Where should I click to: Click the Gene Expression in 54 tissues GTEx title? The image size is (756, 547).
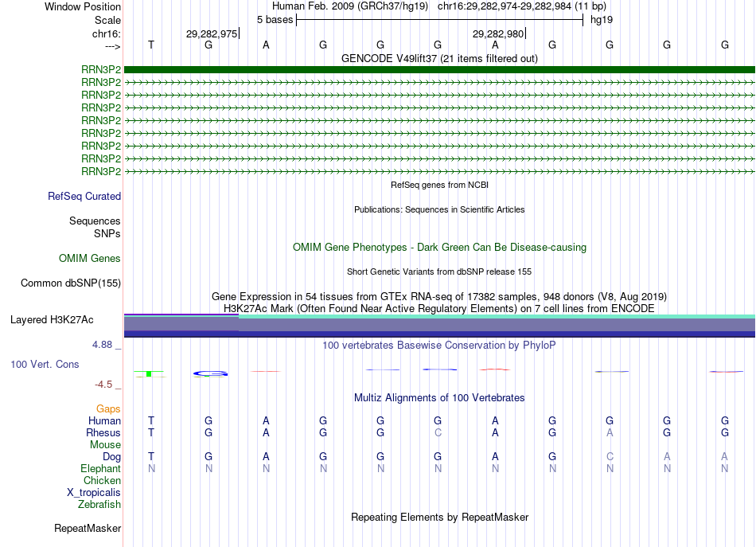tap(439, 296)
